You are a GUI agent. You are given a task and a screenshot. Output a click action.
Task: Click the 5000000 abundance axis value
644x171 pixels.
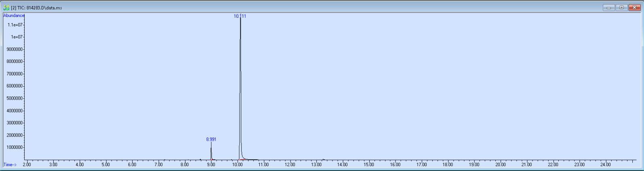(14, 98)
